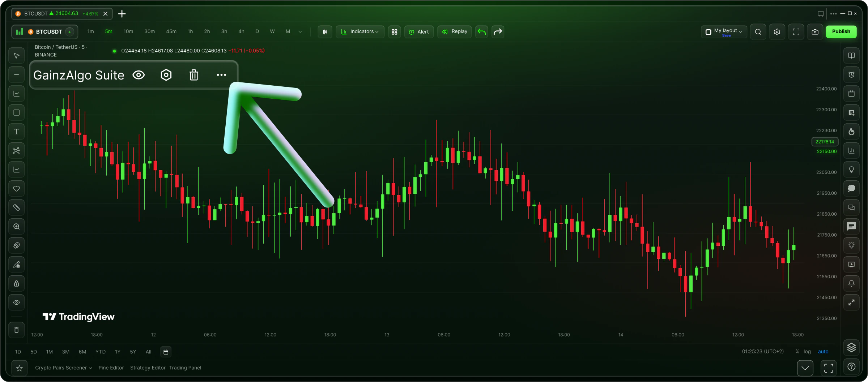The image size is (868, 382).
Task: Start bar Replay mode
Action: coord(455,32)
